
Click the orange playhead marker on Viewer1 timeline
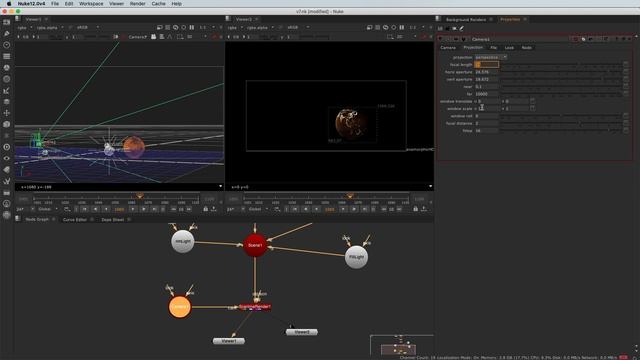tap(140, 196)
